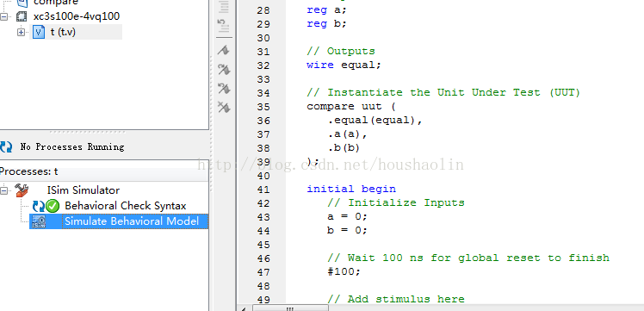This screenshot has height=311, width=644.
Task: Click the No Processes Running status text
Action: [x=72, y=146]
